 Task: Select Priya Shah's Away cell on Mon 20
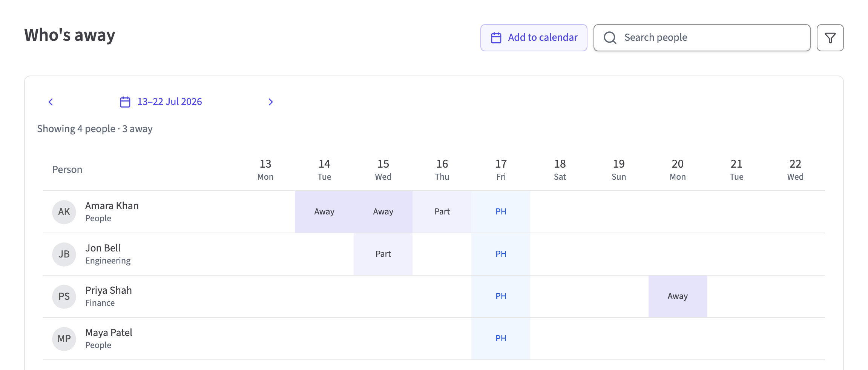pos(678,296)
